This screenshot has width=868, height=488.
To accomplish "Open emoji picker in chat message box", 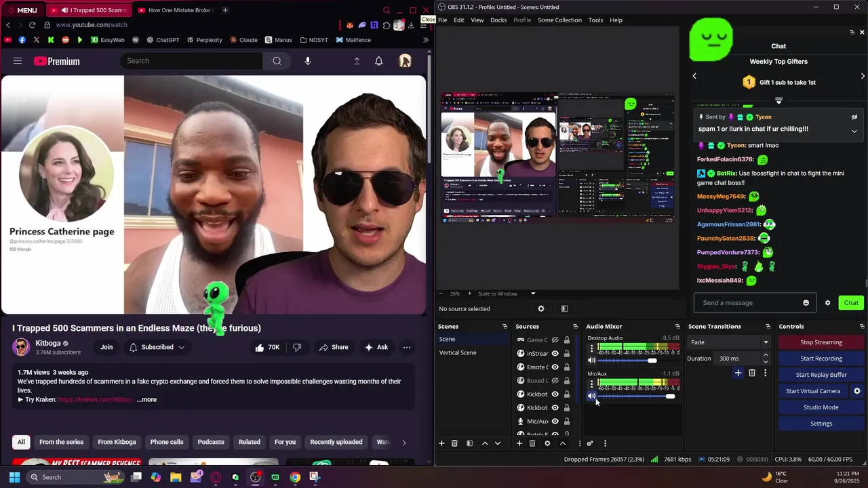I will click(806, 303).
